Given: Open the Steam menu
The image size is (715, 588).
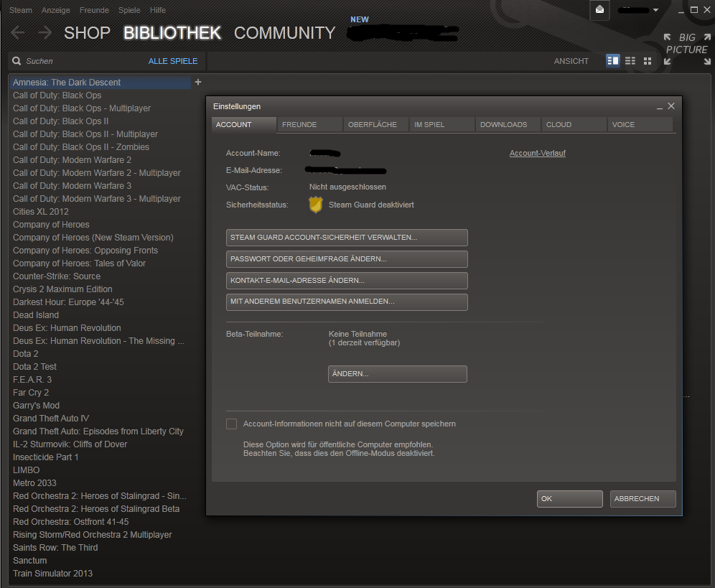Looking at the screenshot, I should (x=21, y=10).
